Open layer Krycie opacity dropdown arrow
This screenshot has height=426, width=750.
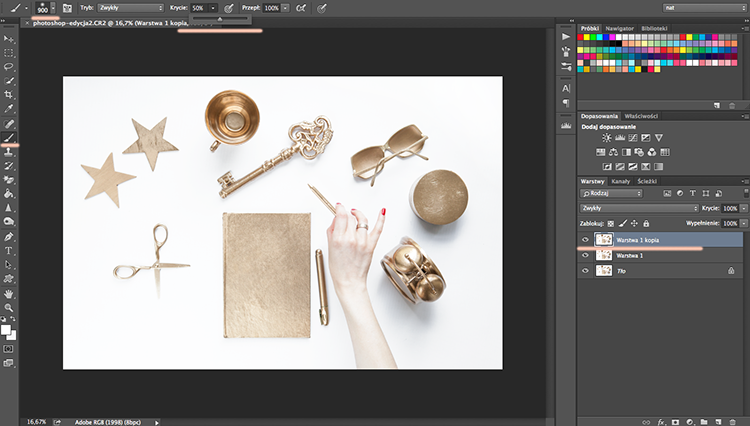(x=744, y=208)
